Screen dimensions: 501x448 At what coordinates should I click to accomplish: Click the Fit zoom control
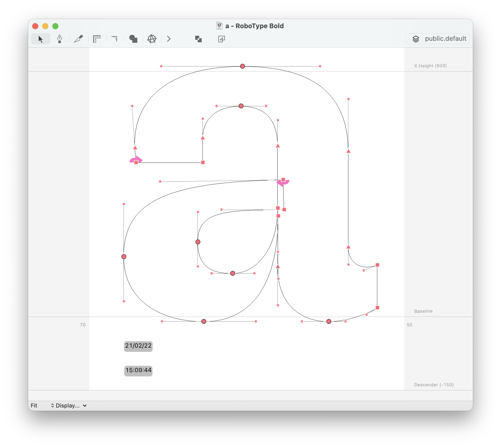click(x=34, y=405)
